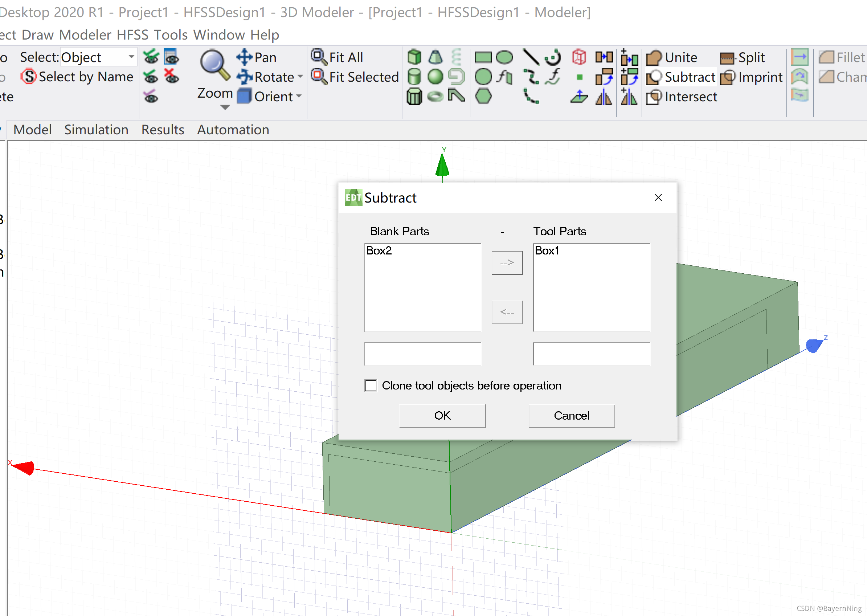Expand the Select Object dropdown
This screenshot has height=616, width=867.
tap(128, 59)
